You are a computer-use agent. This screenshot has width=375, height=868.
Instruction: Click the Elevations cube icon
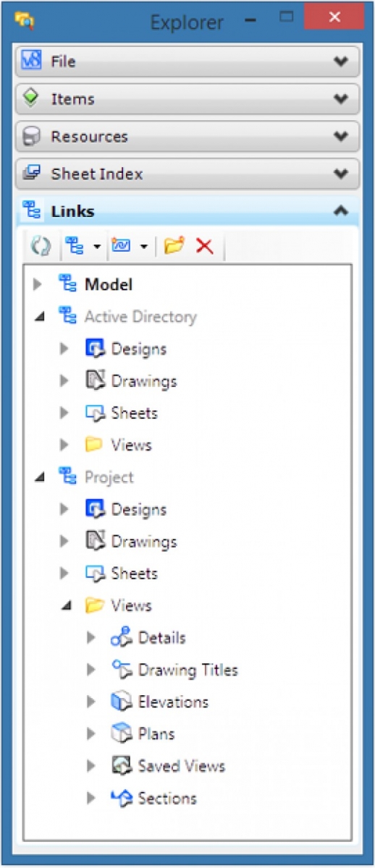click(120, 702)
